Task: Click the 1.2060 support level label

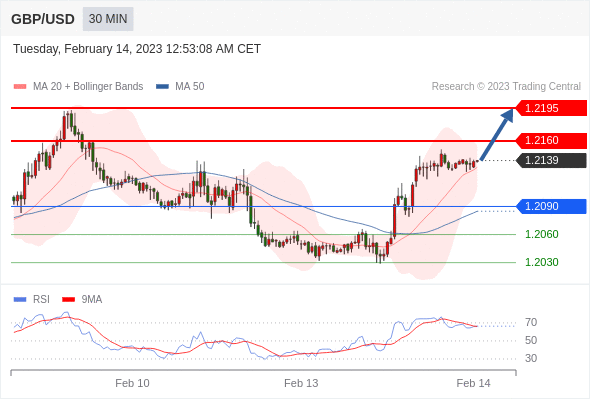Action: coord(542,234)
